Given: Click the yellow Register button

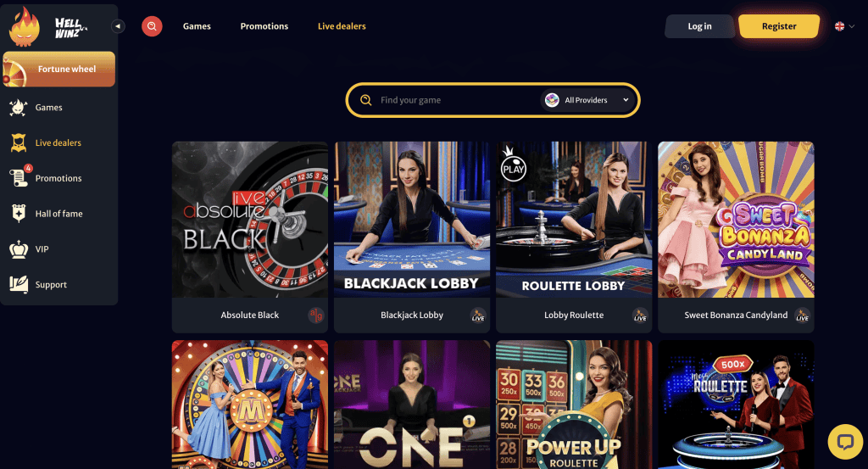Looking at the screenshot, I should [x=779, y=26].
